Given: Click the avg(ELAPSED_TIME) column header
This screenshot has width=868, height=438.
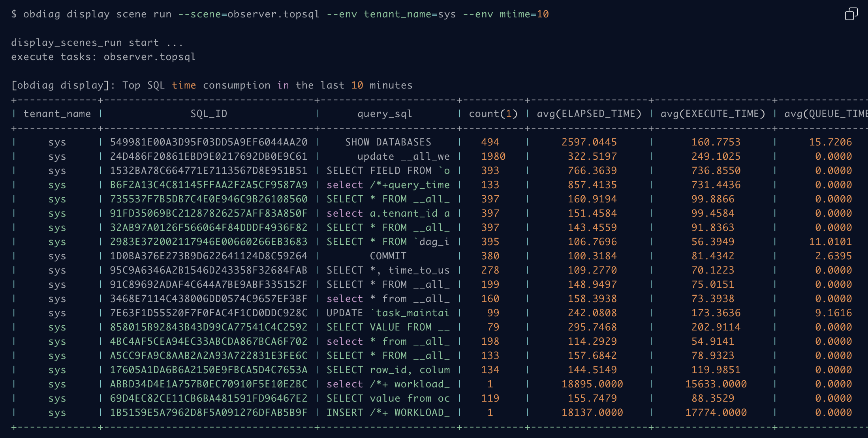Looking at the screenshot, I should tap(589, 114).
